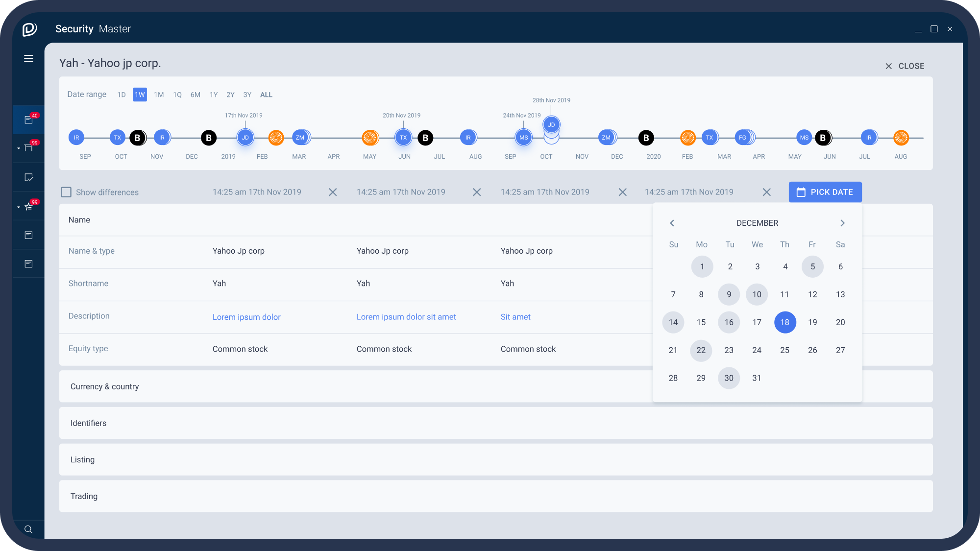This screenshot has width=980, height=551.
Task: Select the JD marker dated 17th Nov 2019
Action: [245, 138]
